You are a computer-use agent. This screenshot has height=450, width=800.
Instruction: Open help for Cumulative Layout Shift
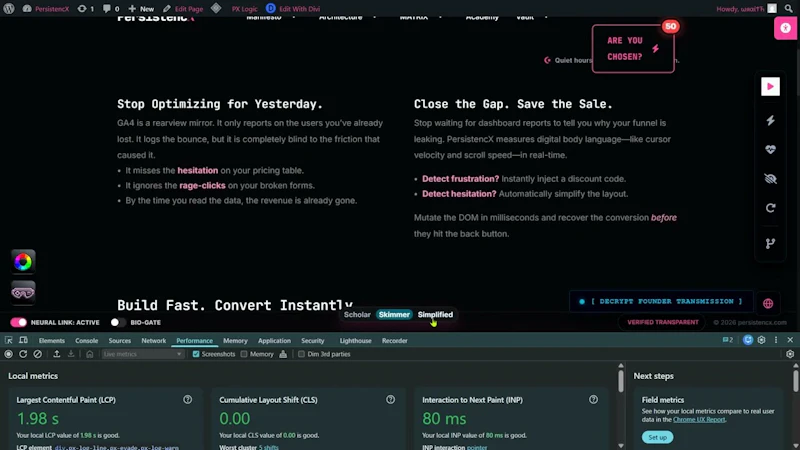[x=390, y=399]
